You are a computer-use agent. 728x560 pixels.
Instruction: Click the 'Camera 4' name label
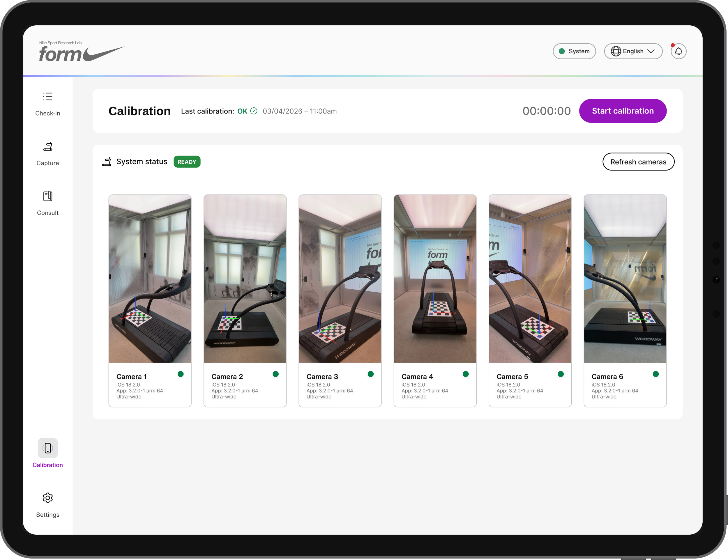click(417, 376)
